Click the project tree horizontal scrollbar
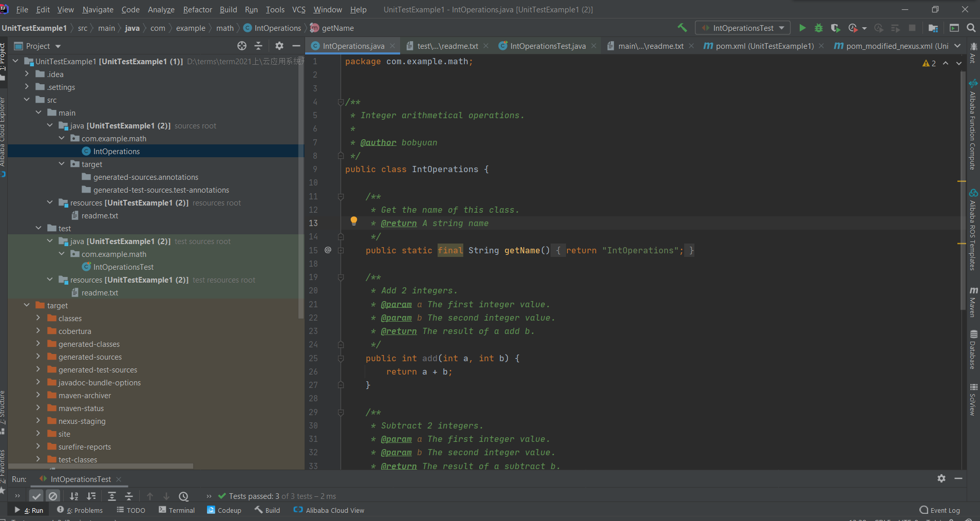Screen dimensions: 980x521 101,467
